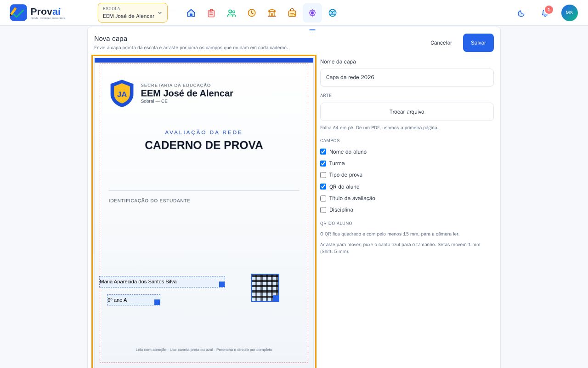
Task: Go to the home page icon
Action: [x=191, y=13]
